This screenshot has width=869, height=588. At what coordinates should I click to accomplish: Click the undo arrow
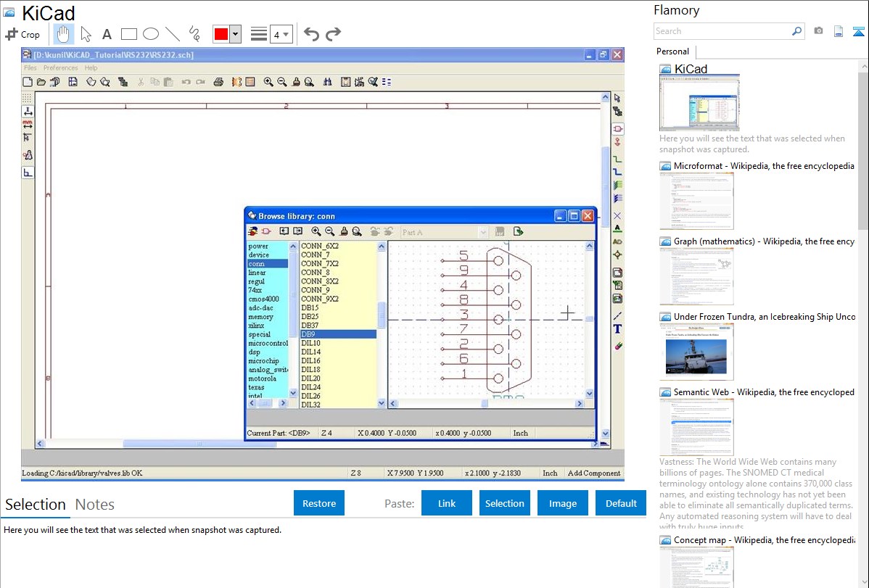point(311,34)
